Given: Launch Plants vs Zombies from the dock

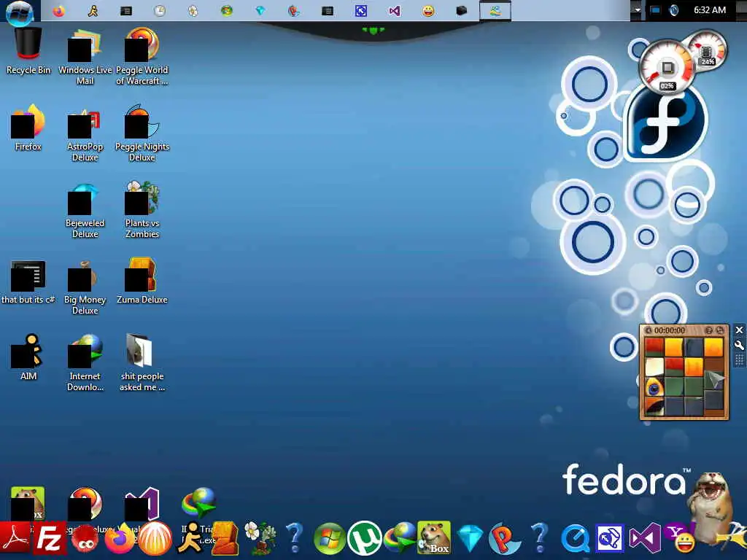Looking at the screenshot, I should [x=260, y=538].
